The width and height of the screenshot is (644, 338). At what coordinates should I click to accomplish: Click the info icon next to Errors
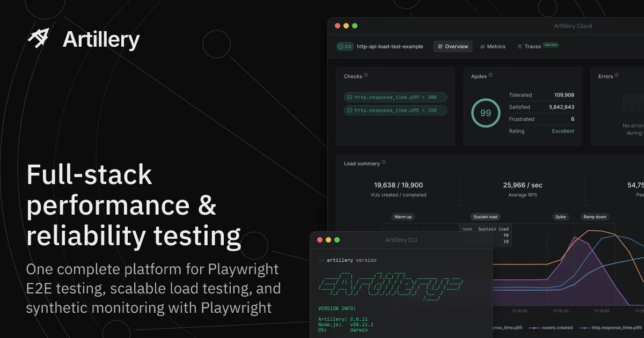pos(617,76)
